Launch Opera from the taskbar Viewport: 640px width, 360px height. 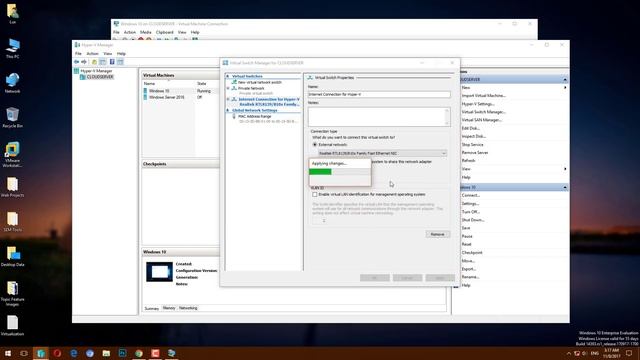click(57, 353)
